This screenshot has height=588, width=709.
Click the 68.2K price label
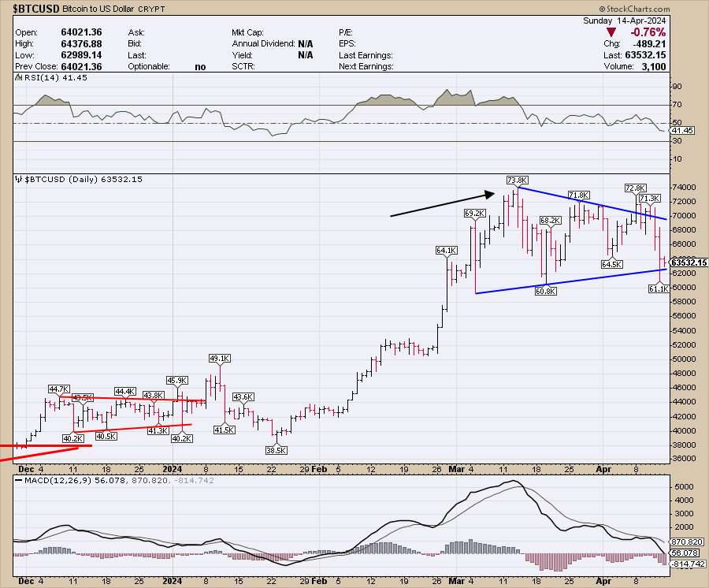[x=551, y=220]
